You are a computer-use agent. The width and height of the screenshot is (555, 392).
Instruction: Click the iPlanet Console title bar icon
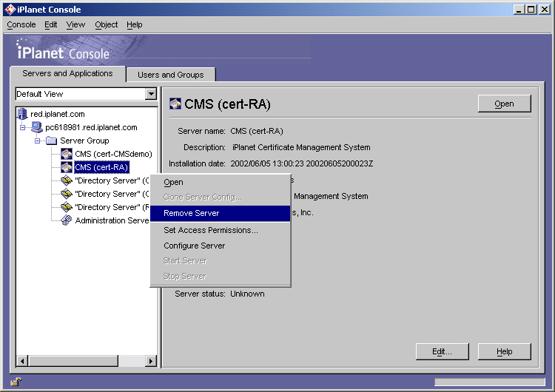[10, 10]
